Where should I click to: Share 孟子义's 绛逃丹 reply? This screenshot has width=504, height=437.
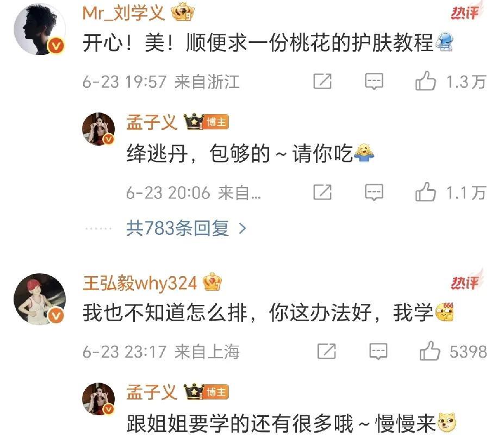tap(322, 192)
